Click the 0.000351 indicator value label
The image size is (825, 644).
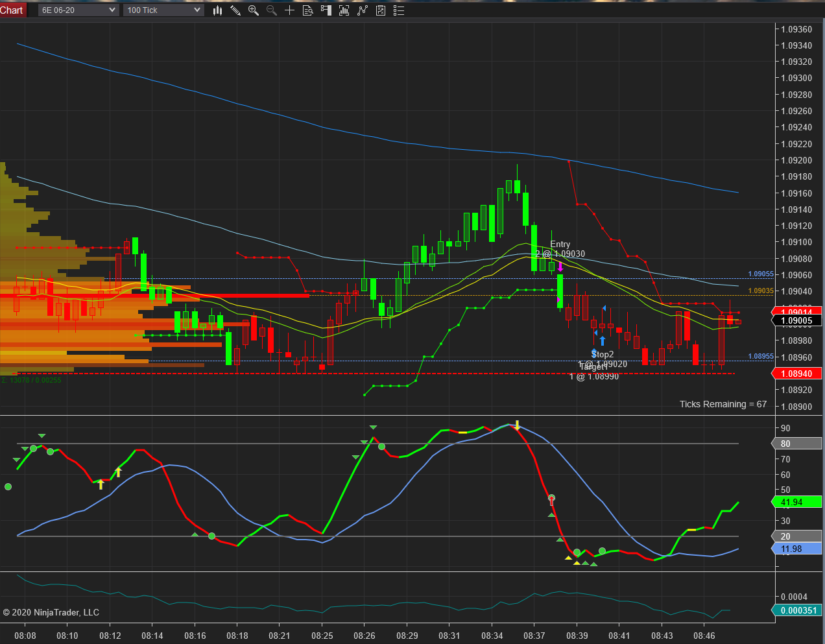[x=796, y=610]
